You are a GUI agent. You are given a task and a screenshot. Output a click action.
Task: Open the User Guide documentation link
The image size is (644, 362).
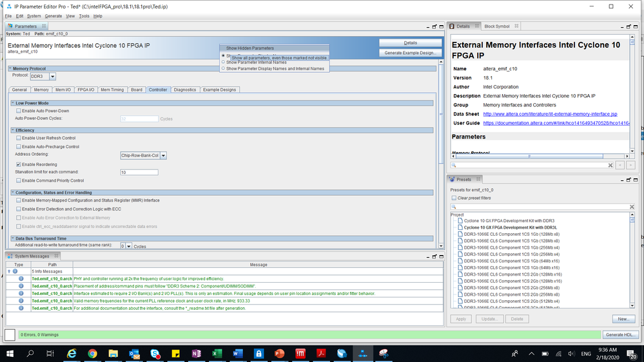[x=556, y=123]
